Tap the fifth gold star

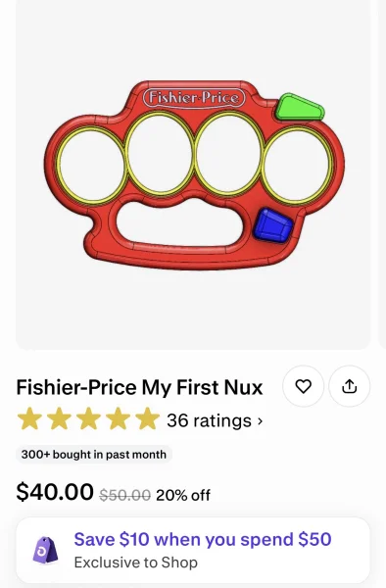(x=147, y=418)
